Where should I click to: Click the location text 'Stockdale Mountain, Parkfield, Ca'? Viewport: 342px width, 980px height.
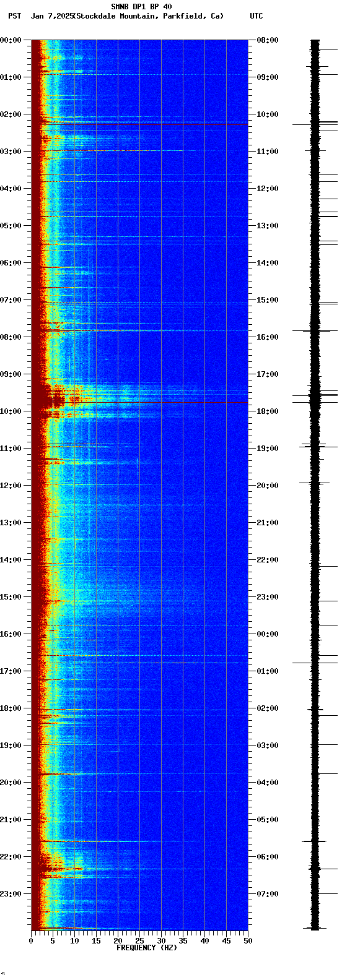148,16
